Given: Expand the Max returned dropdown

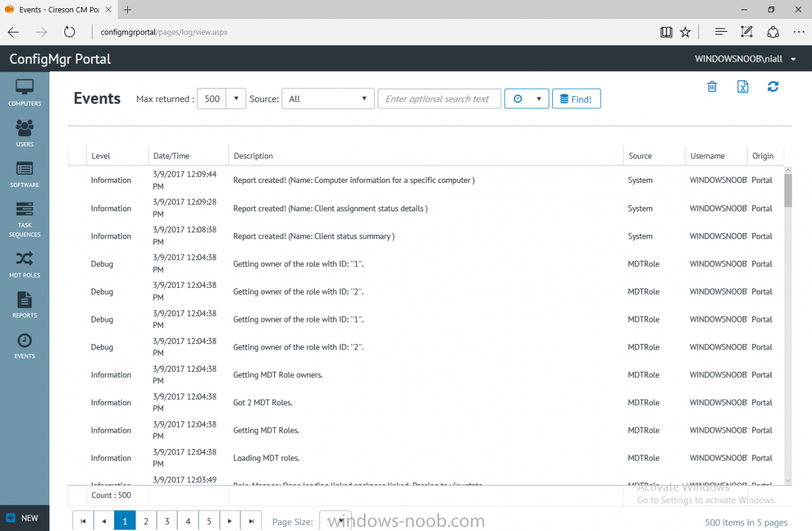Looking at the screenshot, I should (235, 99).
